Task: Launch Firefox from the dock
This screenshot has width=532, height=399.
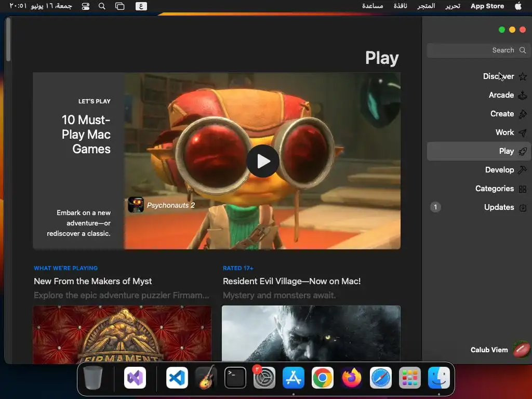Action: [352, 378]
